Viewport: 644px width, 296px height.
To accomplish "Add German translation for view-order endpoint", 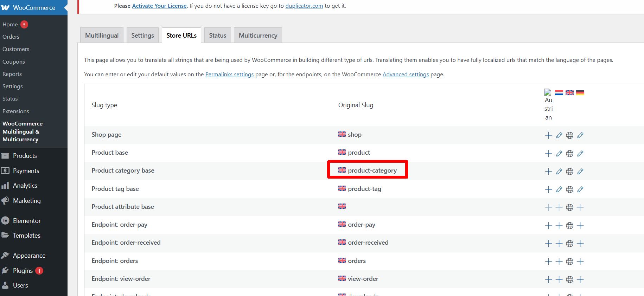I will point(580,279).
